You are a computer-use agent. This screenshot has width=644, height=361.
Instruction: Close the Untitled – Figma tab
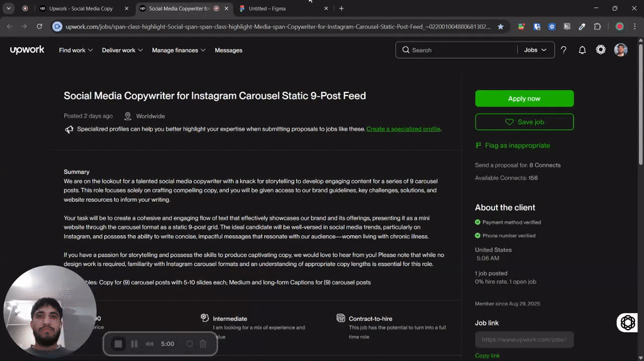pos(326,8)
